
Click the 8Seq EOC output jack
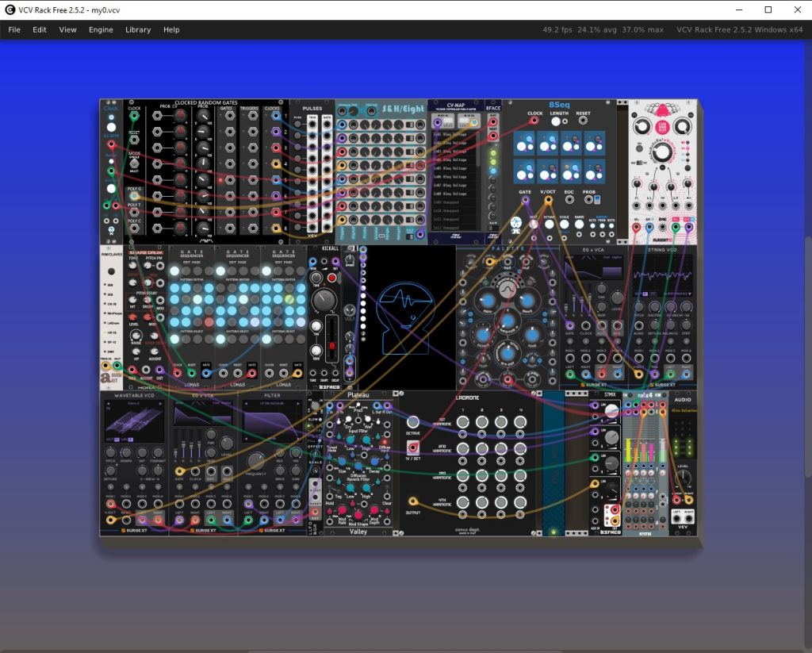pyautogui.click(x=569, y=199)
